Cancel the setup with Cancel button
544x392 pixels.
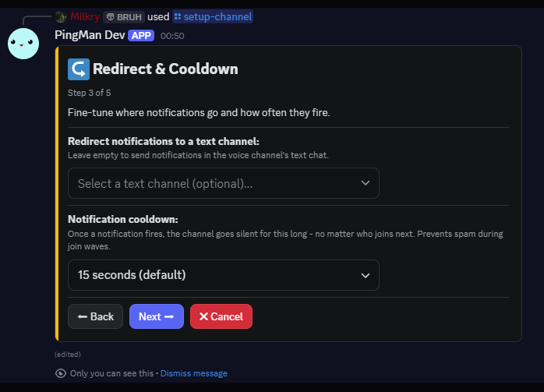coord(221,316)
